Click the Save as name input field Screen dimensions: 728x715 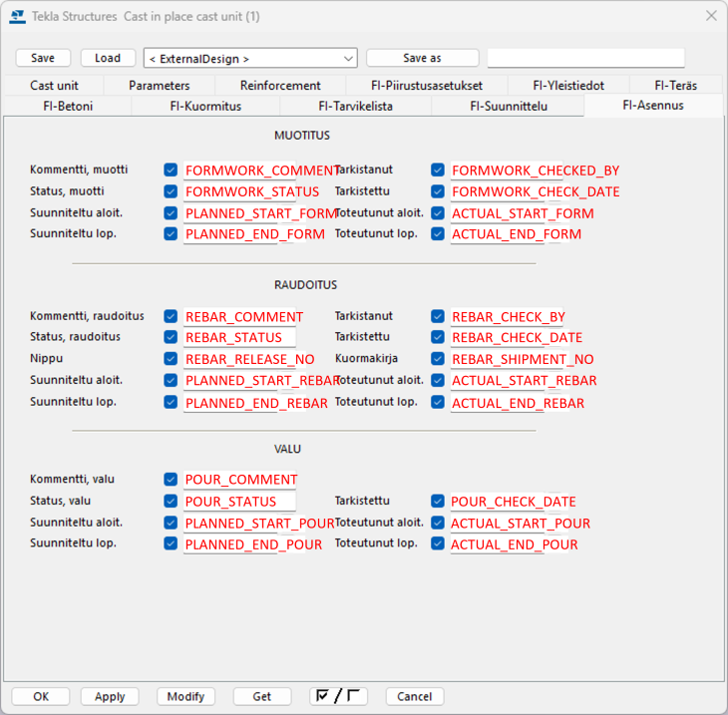(x=585, y=58)
